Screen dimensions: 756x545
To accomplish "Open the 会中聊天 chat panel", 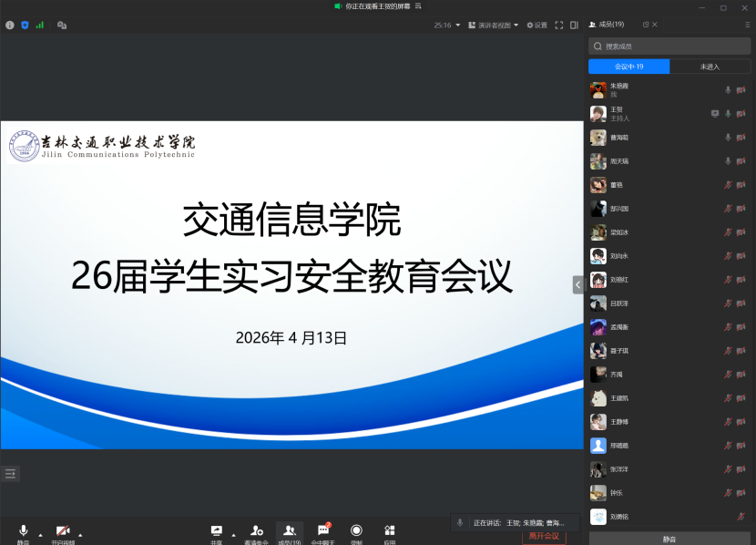I will pos(322,530).
